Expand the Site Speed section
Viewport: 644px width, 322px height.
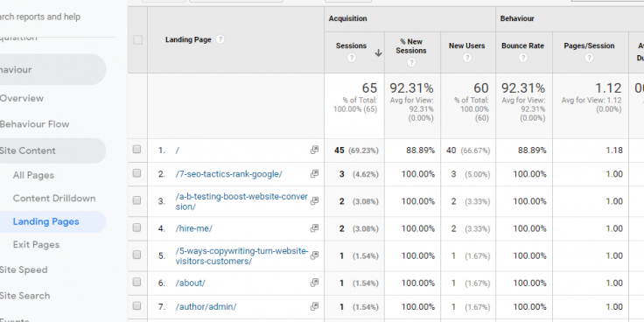pos(24,269)
